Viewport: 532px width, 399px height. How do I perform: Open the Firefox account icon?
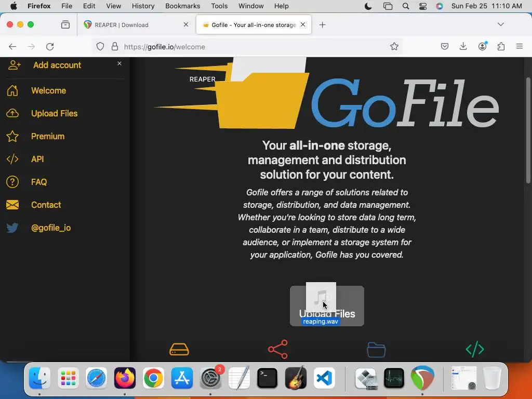(483, 46)
